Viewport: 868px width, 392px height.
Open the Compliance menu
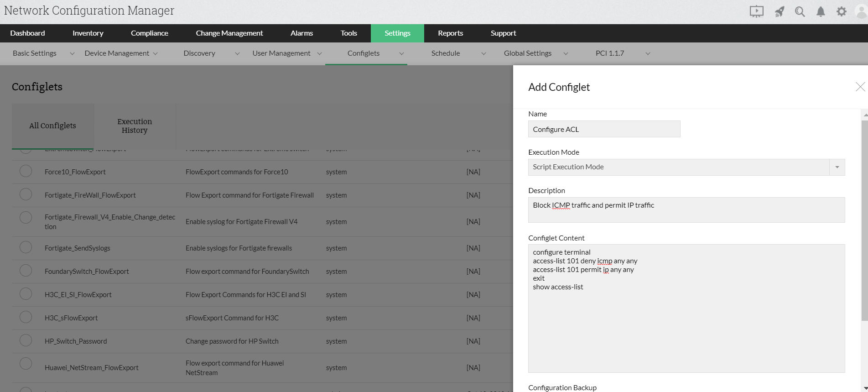tap(149, 33)
